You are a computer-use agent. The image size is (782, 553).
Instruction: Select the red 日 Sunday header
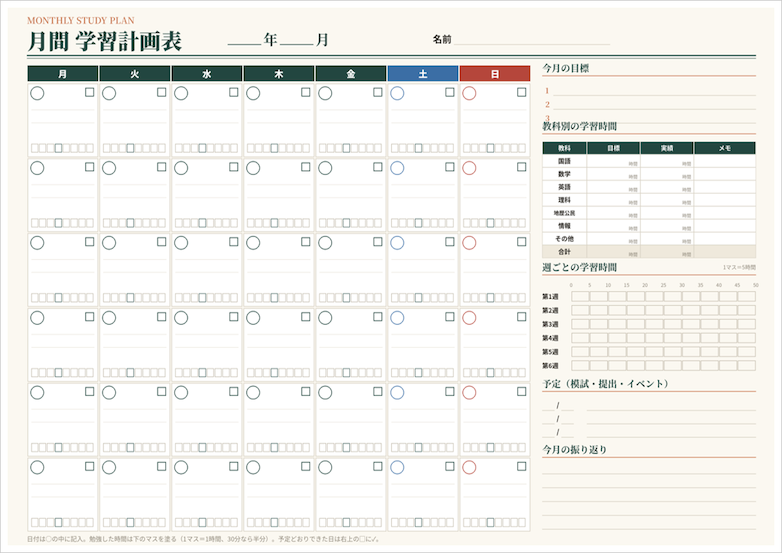(495, 74)
